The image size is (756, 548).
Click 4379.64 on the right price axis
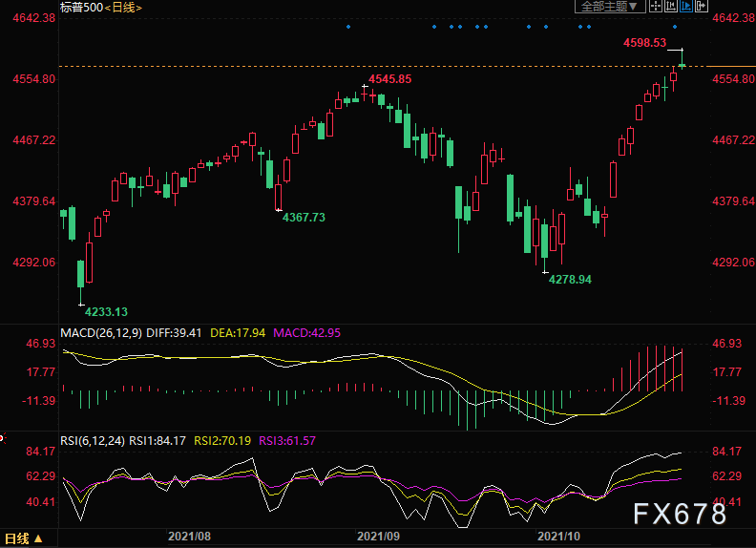click(x=734, y=201)
